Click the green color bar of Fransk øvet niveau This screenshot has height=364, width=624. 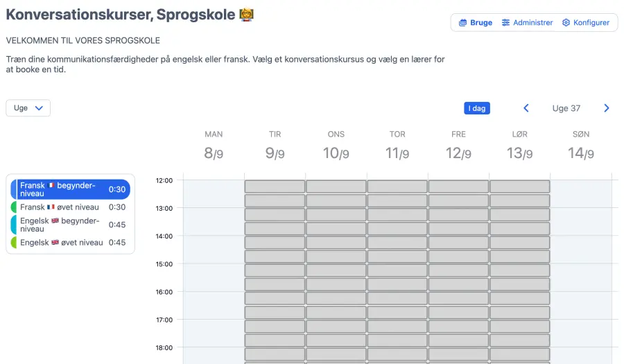tap(14, 207)
